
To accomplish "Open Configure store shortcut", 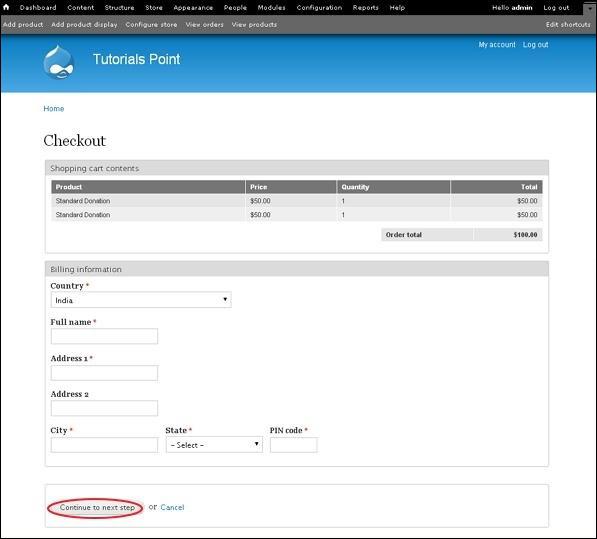I will click(151, 24).
